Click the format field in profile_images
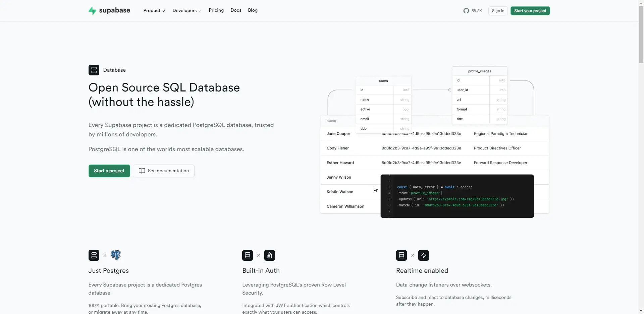Screen dimensions: 644x314 (462, 109)
